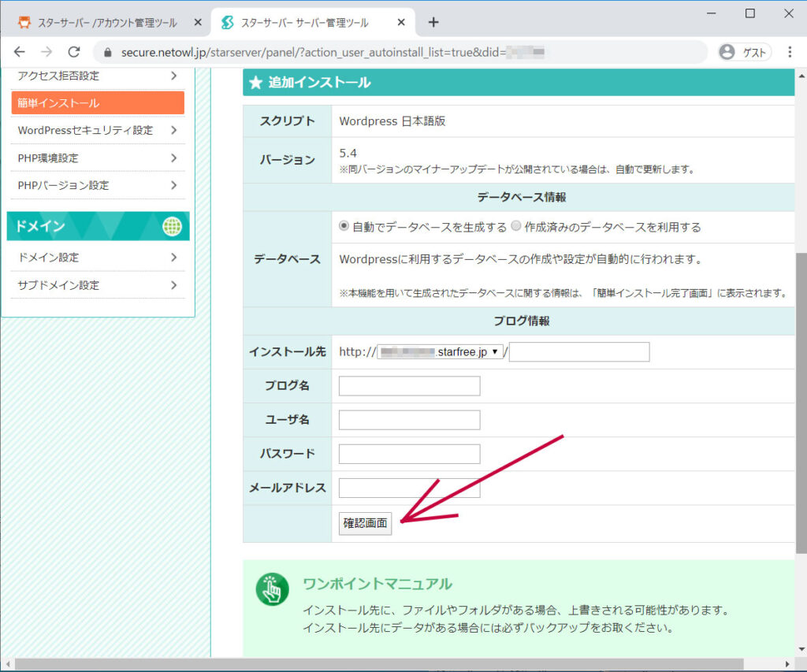
Task: Open ドメイン設定 menu item
Action: click(x=98, y=258)
